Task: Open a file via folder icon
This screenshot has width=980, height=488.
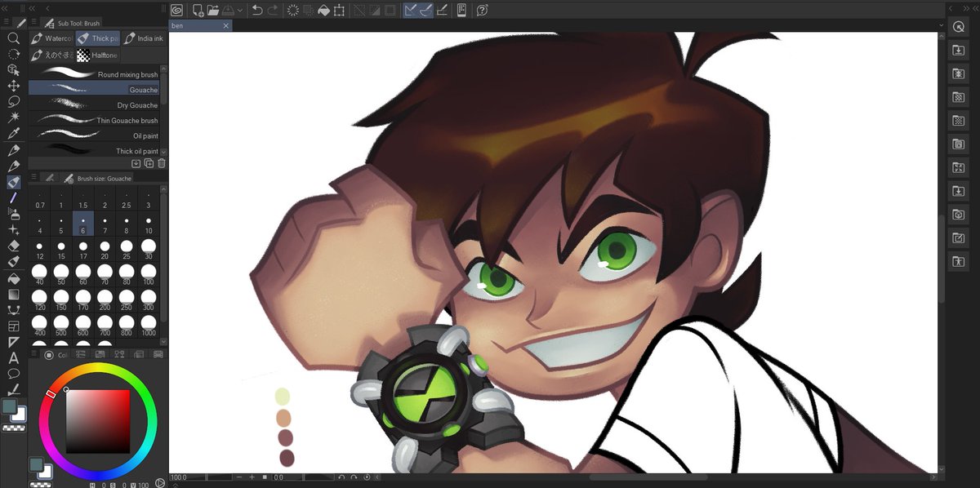Action: click(x=212, y=10)
